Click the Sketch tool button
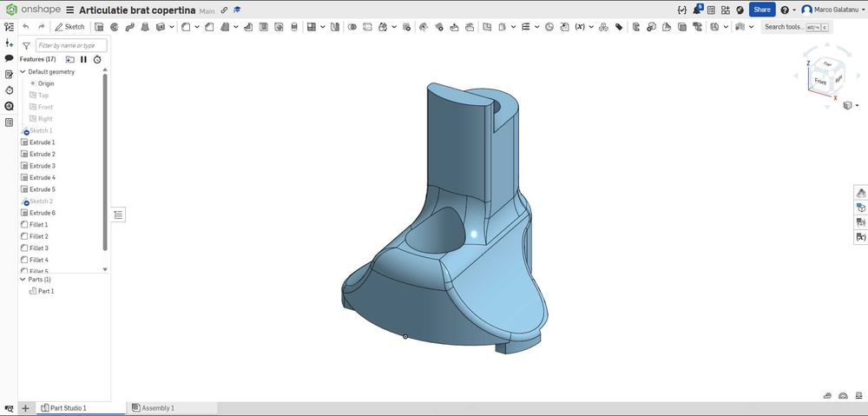 click(69, 27)
